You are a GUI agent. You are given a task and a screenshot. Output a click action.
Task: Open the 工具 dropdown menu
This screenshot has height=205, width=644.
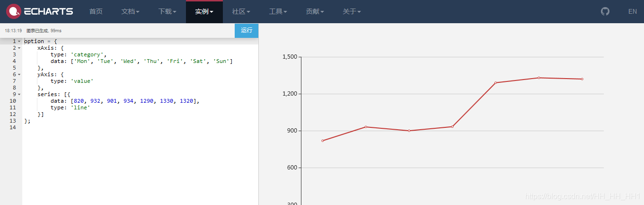[x=278, y=11]
